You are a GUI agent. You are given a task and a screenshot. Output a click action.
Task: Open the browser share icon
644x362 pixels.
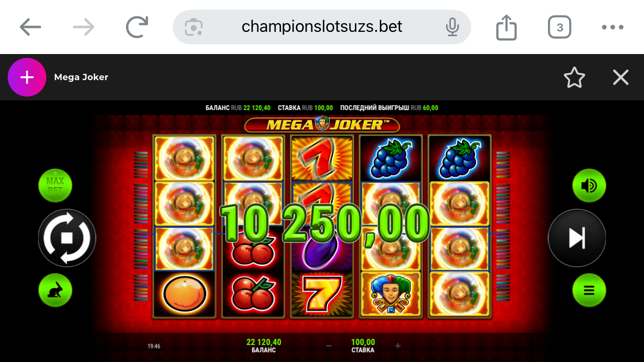(506, 27)
